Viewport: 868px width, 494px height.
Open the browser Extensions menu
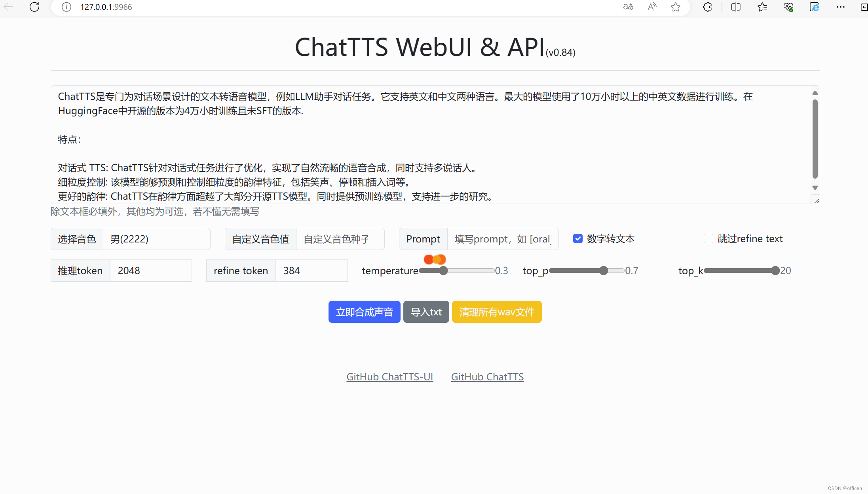(x=707, y=7)
